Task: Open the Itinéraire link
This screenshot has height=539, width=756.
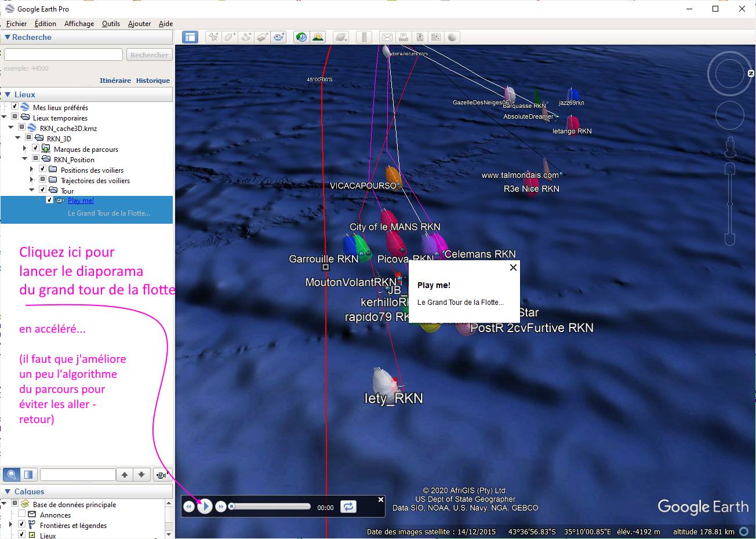Action: coord(115,81)
